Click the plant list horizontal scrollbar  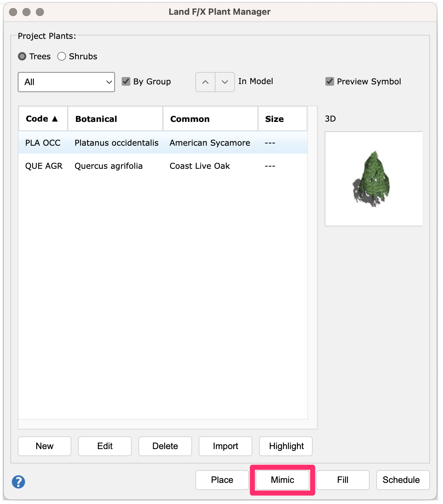click(x=163, y=424)
